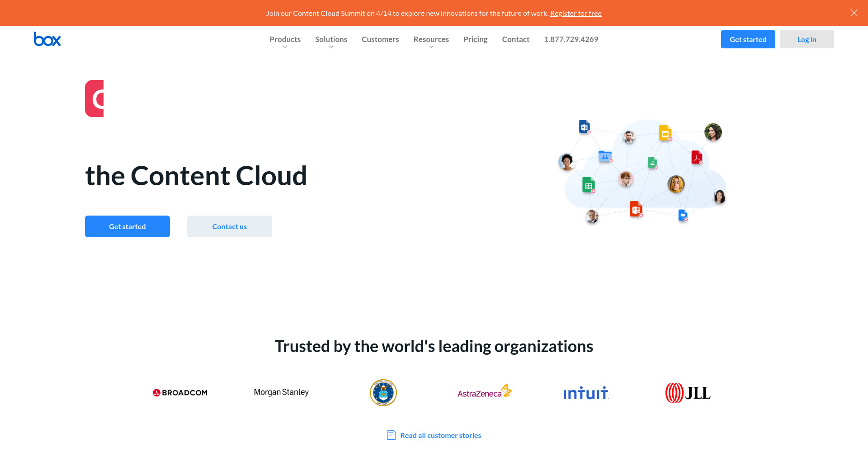Open Read all customer stories link

click(440, 435)
